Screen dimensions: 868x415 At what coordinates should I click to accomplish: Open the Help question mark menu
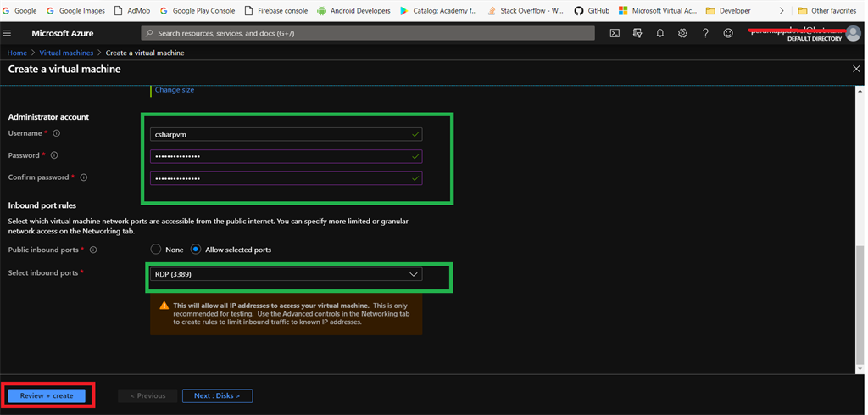pos(705,33)
